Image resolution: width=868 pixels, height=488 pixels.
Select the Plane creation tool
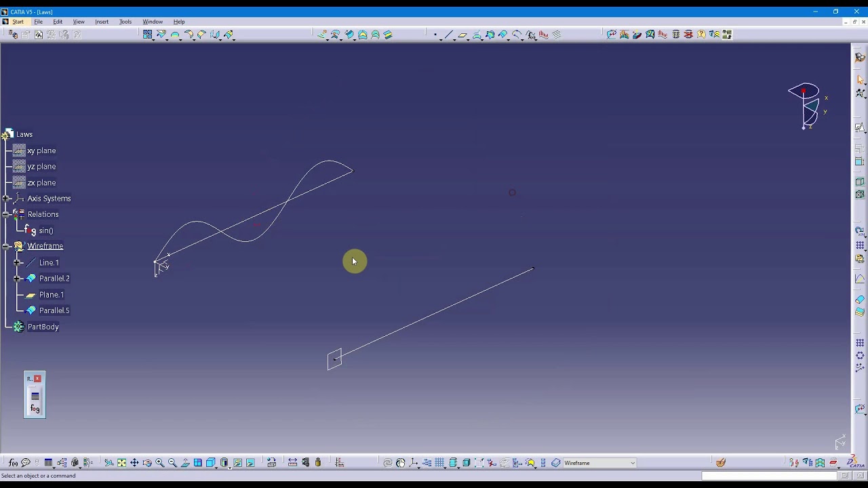462,35
